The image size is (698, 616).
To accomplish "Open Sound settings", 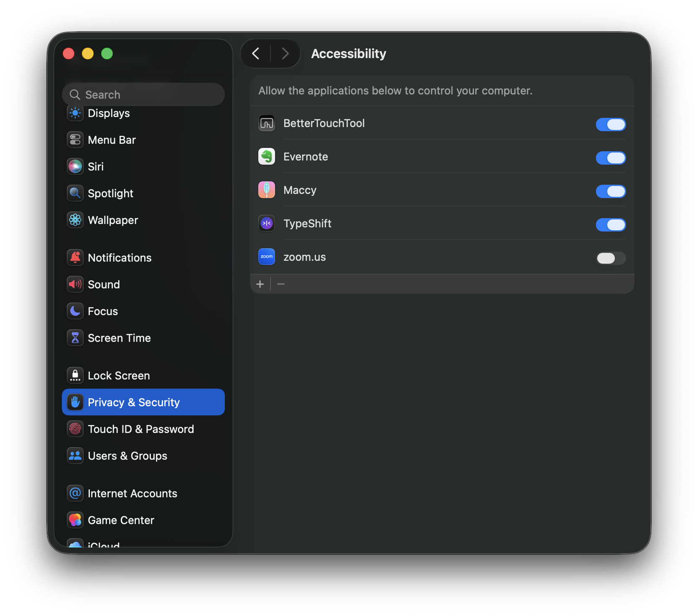I will point(143,285).
